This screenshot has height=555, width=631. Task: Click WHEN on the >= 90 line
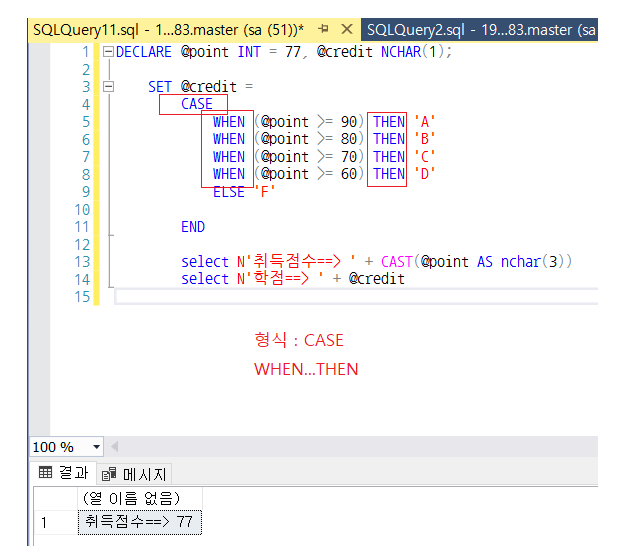(229, 122)
